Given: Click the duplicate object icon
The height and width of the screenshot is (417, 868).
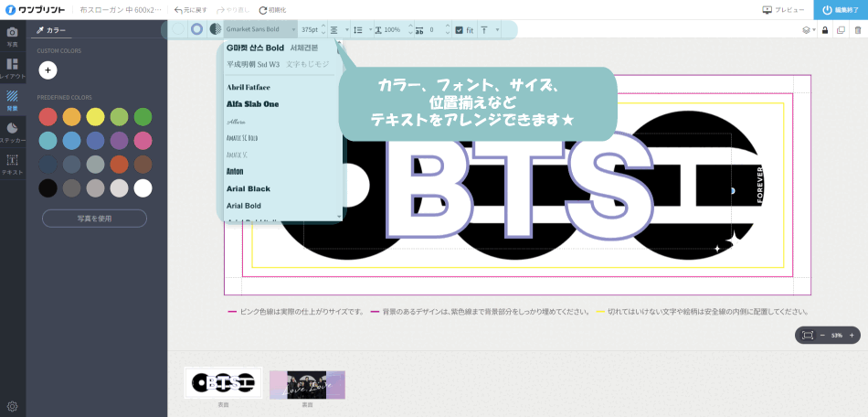Looking at the screenshot, I should click(x=841, y=30).
